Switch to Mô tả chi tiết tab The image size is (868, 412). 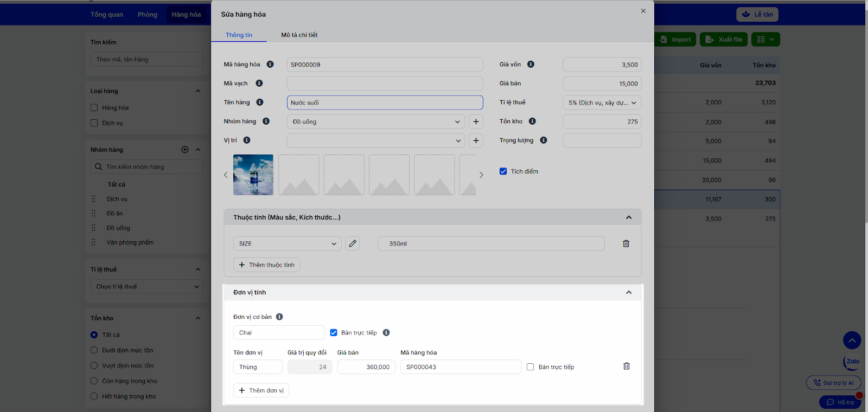[x=299, y=35]
